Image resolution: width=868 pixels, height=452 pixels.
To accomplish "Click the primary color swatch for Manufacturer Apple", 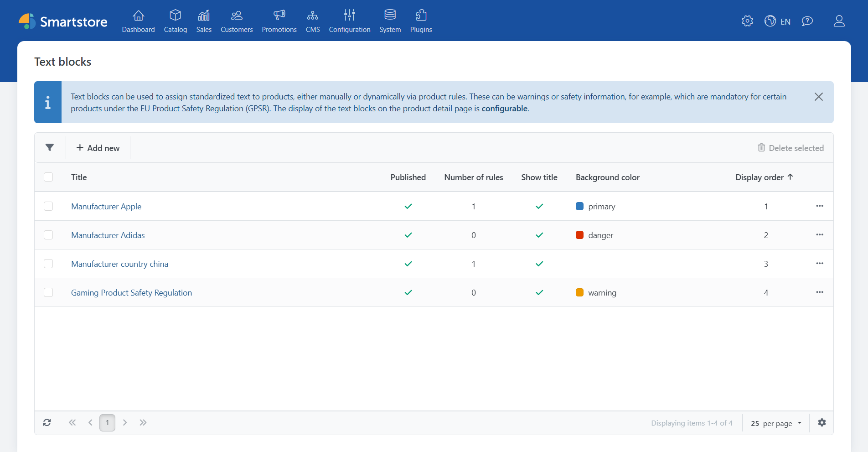I will pyautogui.click(x=579, y=206).
